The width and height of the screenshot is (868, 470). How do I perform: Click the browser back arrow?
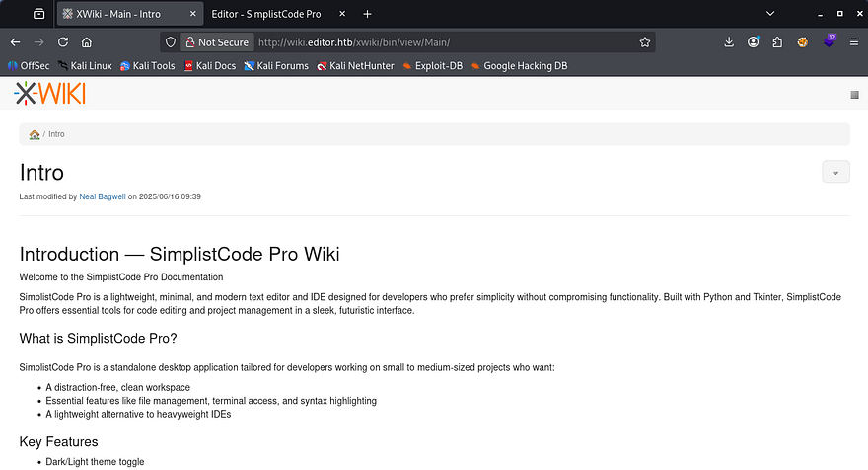(15, 42)
